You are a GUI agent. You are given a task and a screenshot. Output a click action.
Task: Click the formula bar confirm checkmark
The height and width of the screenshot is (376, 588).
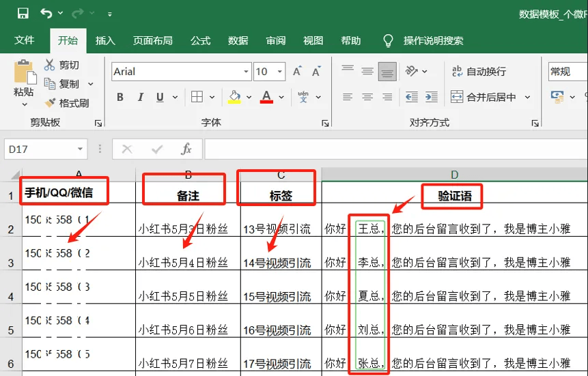[157, 149]
